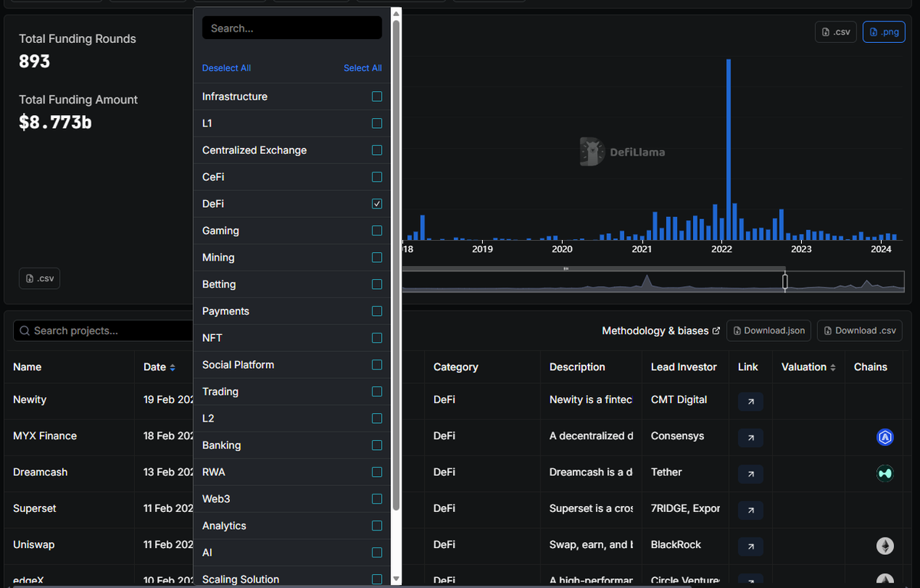Click the Consensys lead investor cell
This screenshot has height=588, width=920.
click(x=677, y=436)
